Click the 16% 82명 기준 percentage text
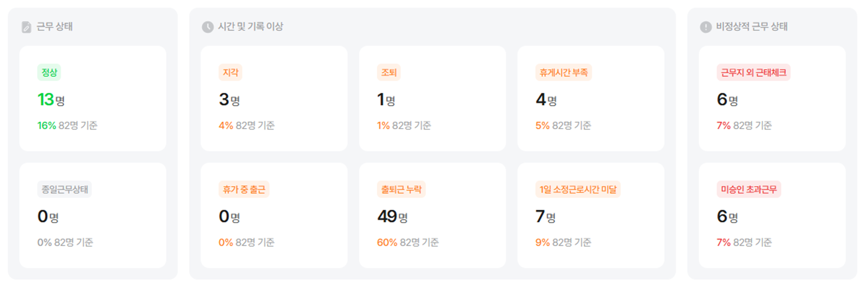This screenshot has width=868, height=289. coord(67,125)
